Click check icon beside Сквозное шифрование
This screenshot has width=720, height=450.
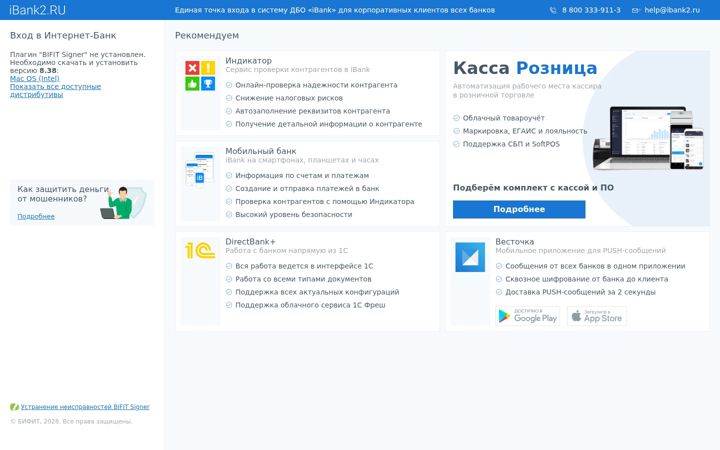coord(499,279)
